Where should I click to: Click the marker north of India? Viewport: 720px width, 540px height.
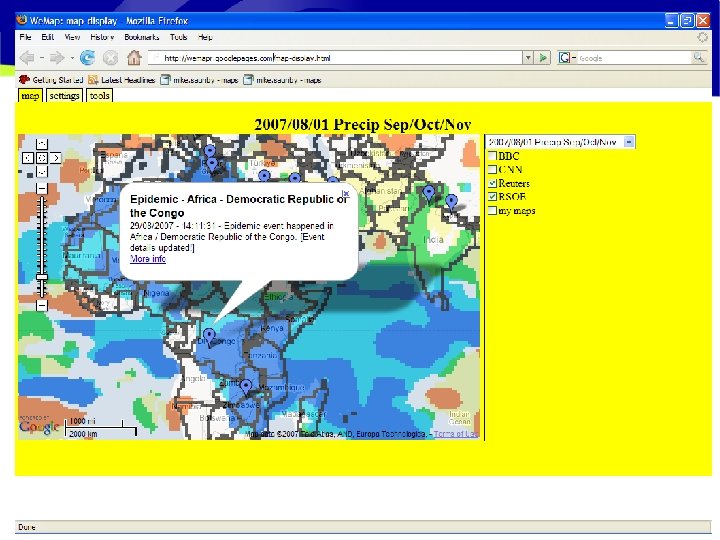coord(429,193)
